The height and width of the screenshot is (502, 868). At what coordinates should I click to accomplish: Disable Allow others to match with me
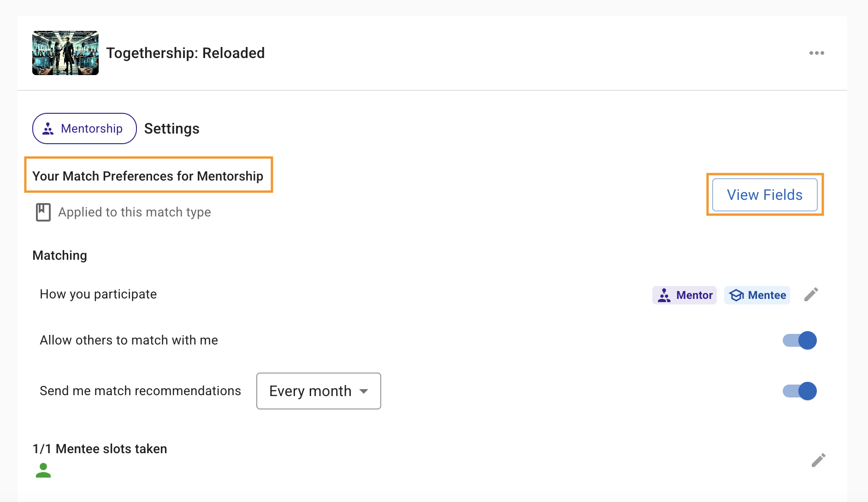point(799,340)
